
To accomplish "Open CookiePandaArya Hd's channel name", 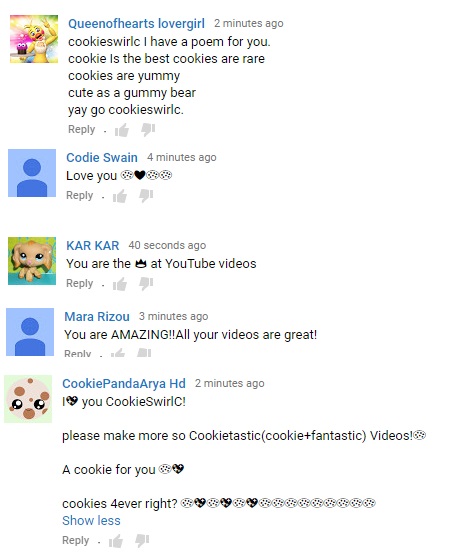I will click(124, 383).
